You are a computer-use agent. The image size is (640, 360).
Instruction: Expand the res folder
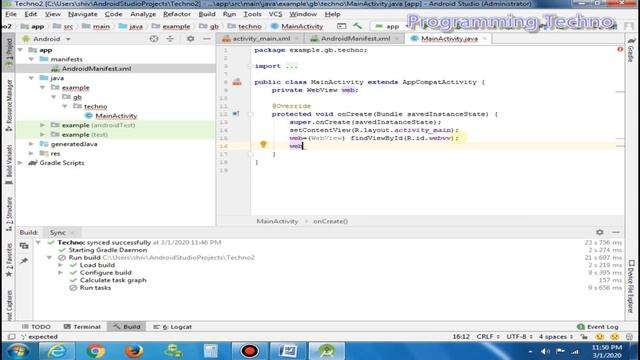(31, 153)
